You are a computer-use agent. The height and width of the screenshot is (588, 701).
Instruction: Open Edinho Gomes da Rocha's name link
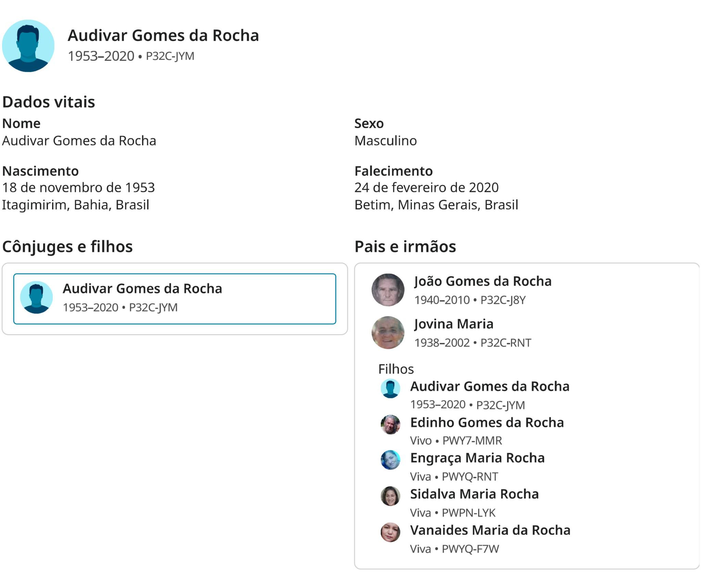(487, 423)
